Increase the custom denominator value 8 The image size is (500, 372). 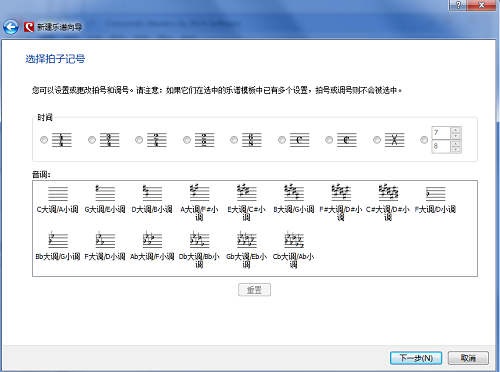coord(456,143)
